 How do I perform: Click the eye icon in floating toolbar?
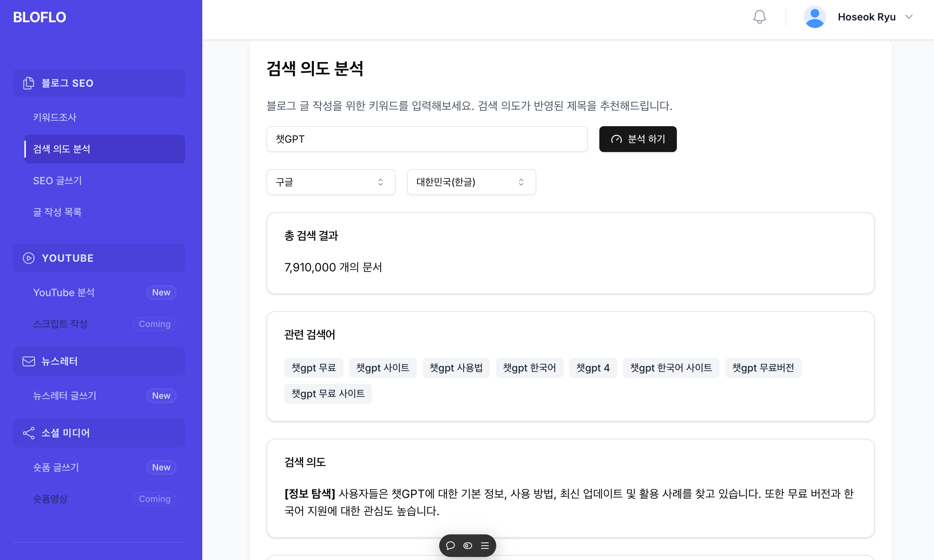(x=468, y=545)
